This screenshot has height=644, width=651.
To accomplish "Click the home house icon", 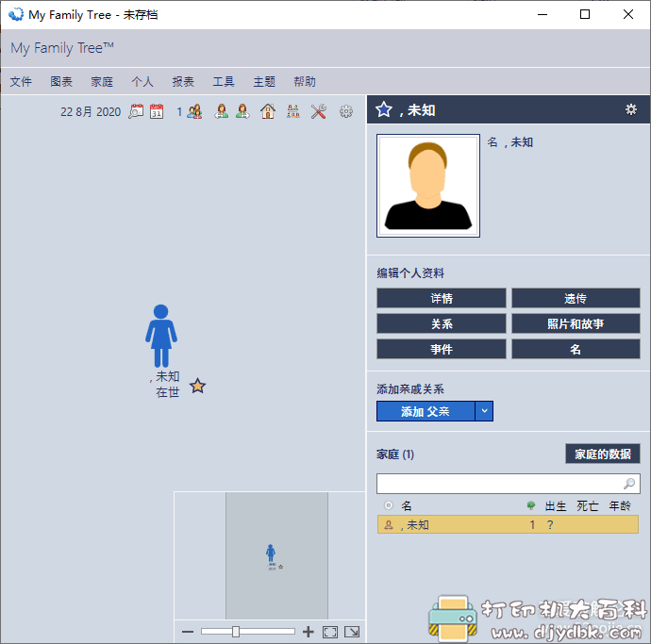I will (x=268, y=111).
